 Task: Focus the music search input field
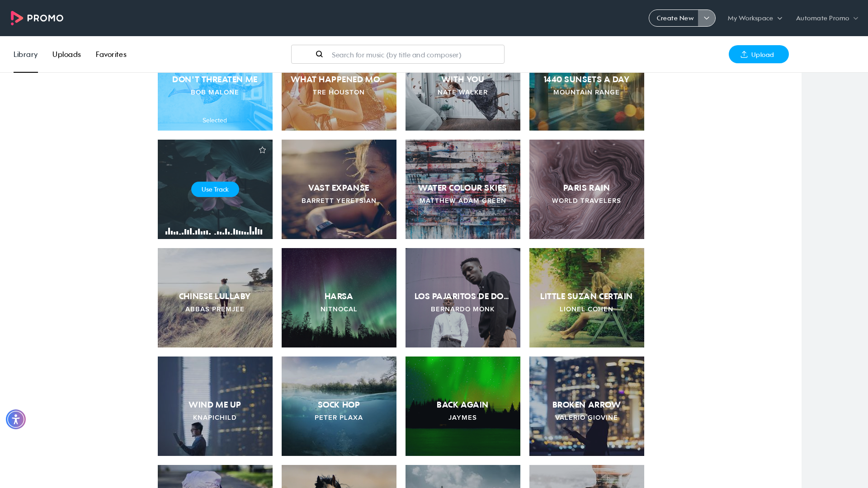click(x=398, y=54)
